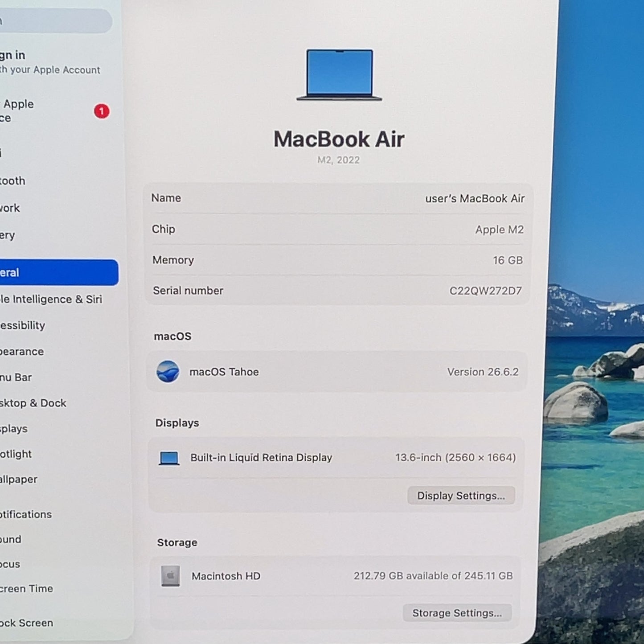Go to Accessibility settings
Viewport: 644px width, 644px height.
click(23, 325)
